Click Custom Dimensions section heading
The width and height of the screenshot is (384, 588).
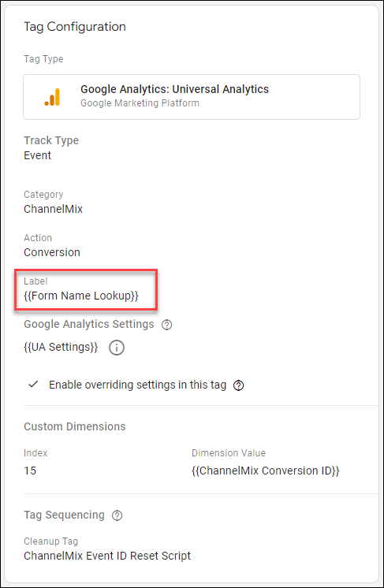click(75, 426)
